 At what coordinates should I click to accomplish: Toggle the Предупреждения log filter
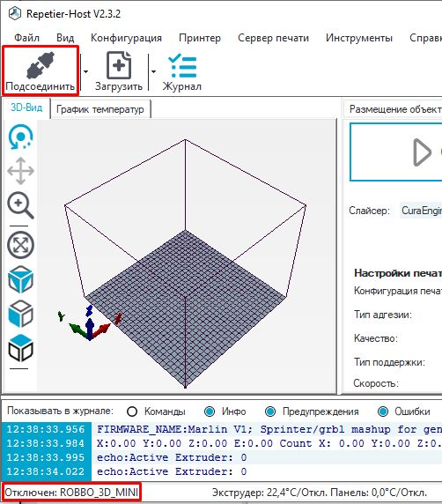coord(270,411)
